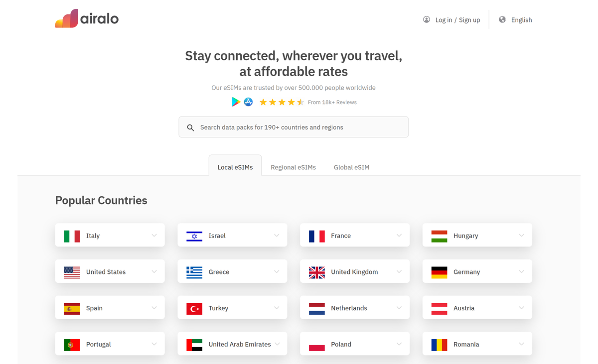Expand the Austria chevron
This screenshot has height=364, width=598.
(521, 308)
